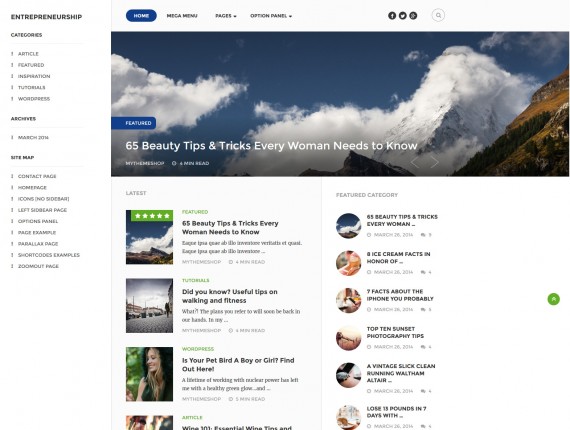Expand the Option Panel dropdown
Screen dimensions: 570x430
pyautogui.click(x=271, y=16)
